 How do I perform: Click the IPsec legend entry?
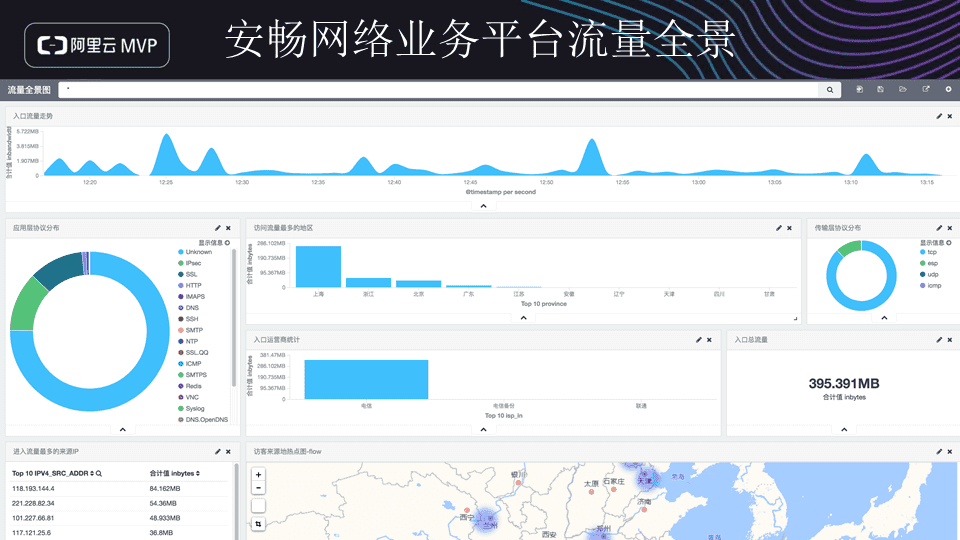189,263
